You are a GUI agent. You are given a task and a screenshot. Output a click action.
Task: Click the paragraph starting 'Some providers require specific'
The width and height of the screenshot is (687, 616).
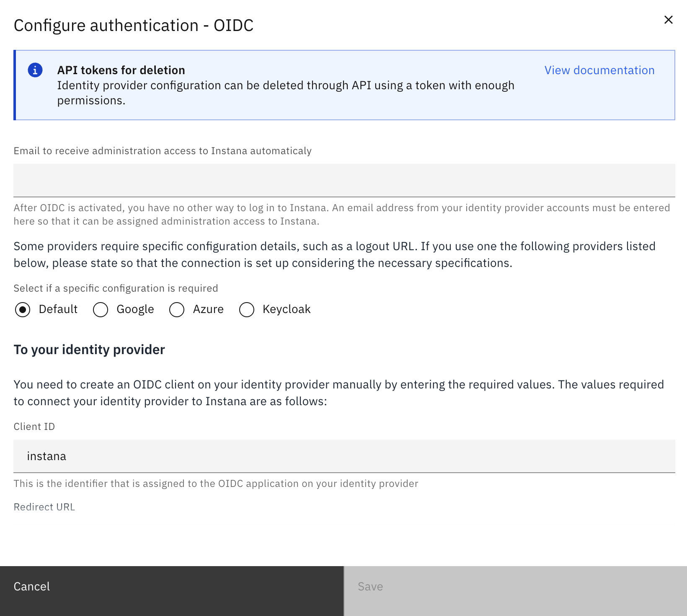pos(335,254)
